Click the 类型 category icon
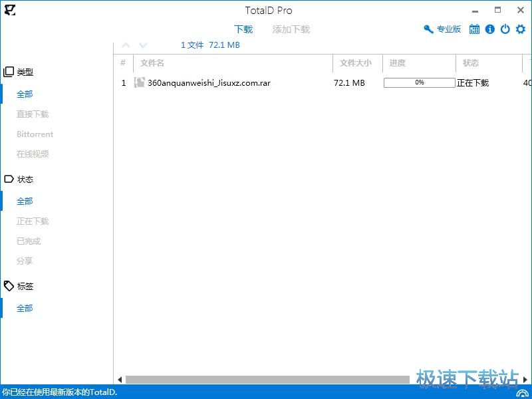Image resolution: width=532 pixels, height=399 pixels. [9, 72]
